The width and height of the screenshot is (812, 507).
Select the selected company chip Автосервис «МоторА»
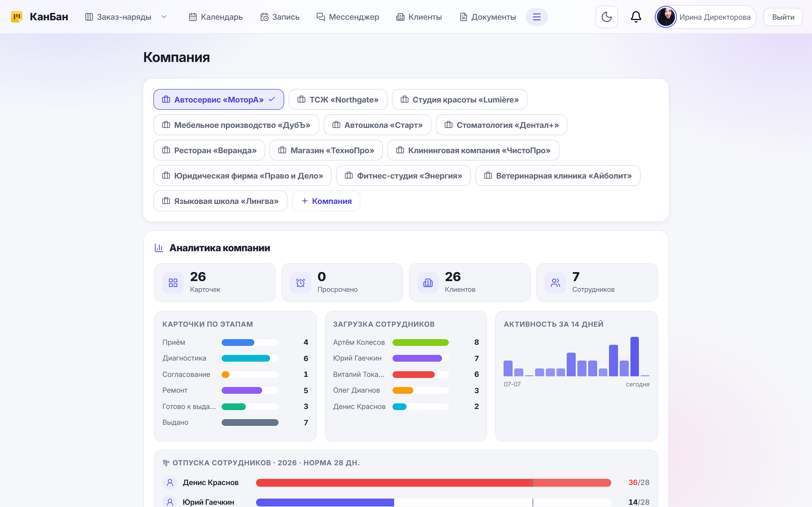219,100
